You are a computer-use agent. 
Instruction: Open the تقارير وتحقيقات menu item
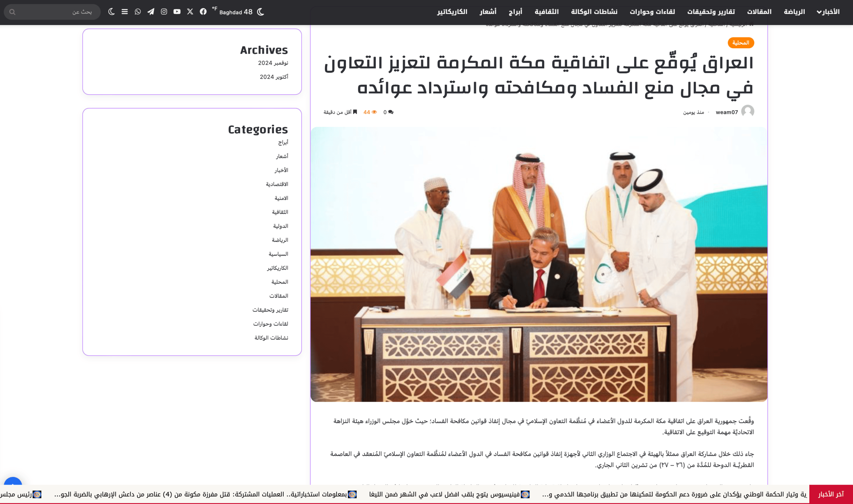click(x=711, y=12)
